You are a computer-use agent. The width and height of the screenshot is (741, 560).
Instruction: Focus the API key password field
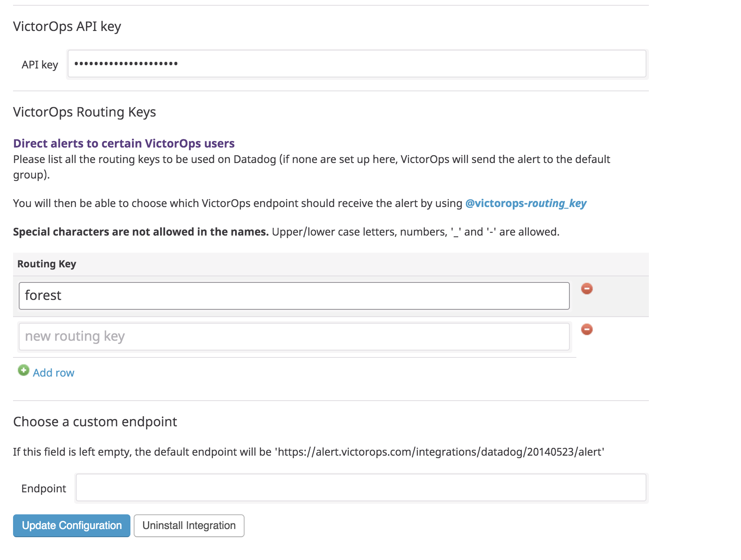357,64
